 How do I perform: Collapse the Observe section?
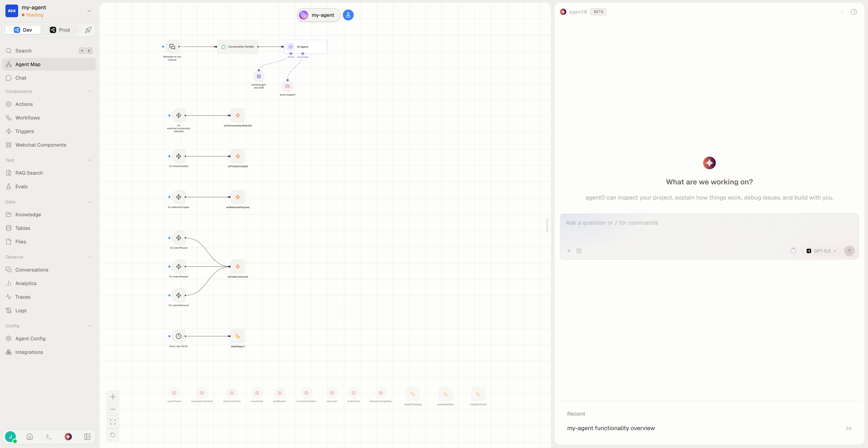click(x=90, y=257)
